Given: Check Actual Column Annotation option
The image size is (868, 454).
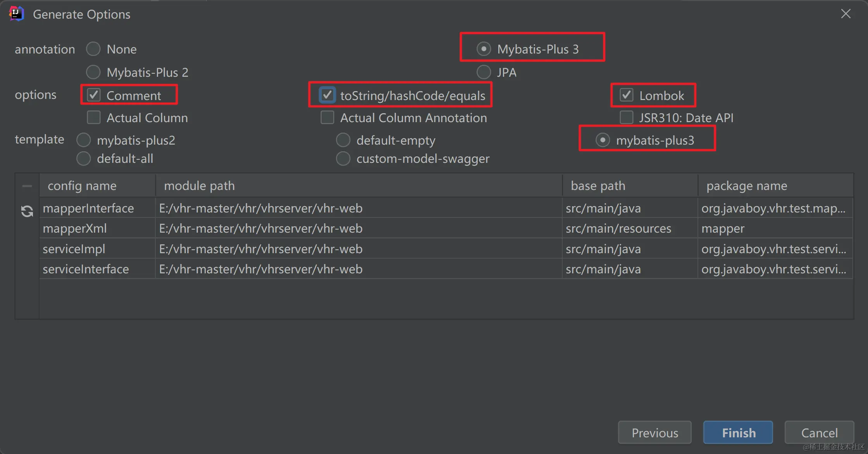Looking at the screenshot, I should 327,117.
